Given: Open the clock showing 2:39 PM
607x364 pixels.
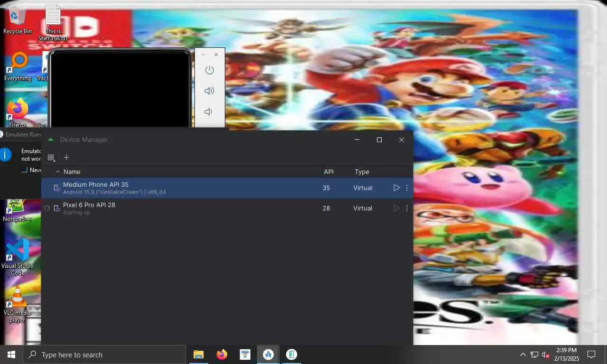Looking at the screenshot, I should point(566,355).
